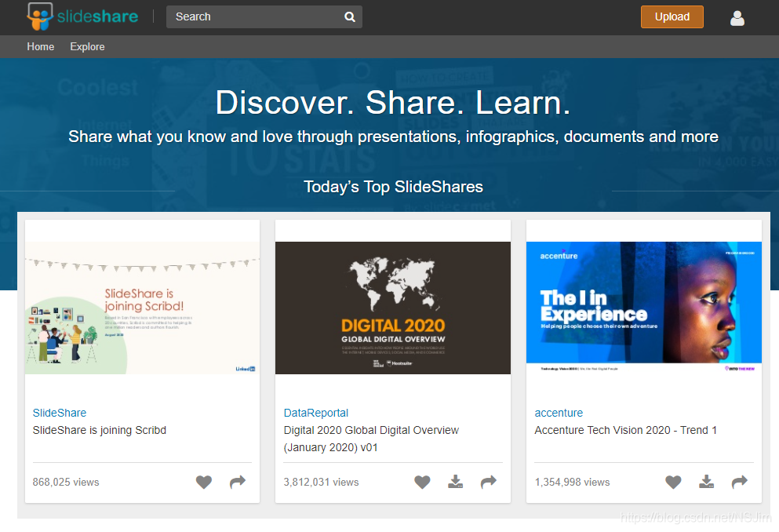The width and height of the screenshot is (779, 532).
Task: Share the Digital 2020 Global Overview card
Action: (489, 482)
